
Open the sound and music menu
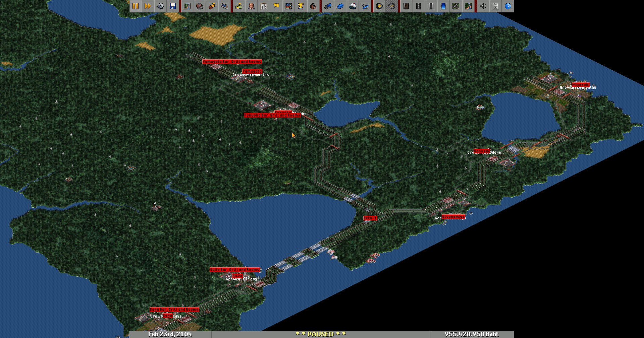click(483, 6)
